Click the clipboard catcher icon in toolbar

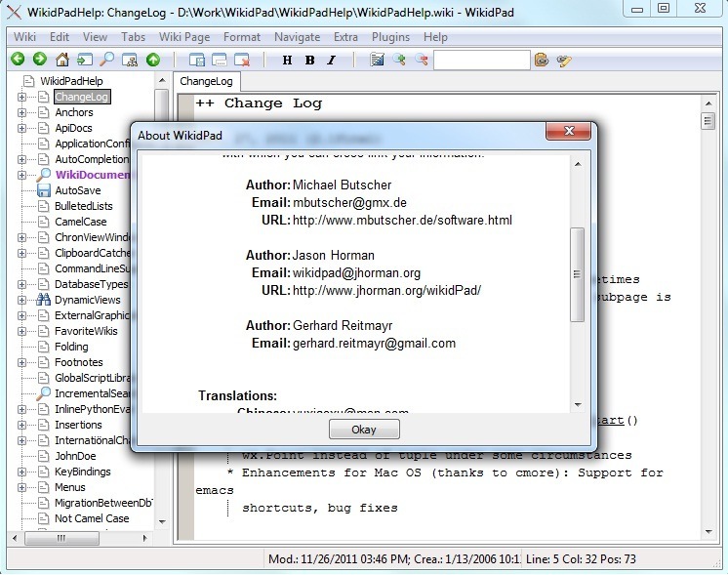pos(542,60)
